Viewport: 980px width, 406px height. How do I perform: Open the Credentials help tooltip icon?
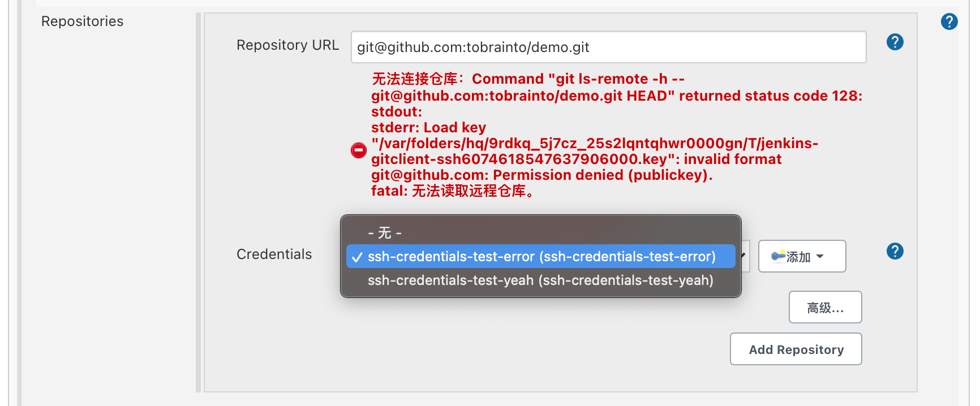click(895, 251)
